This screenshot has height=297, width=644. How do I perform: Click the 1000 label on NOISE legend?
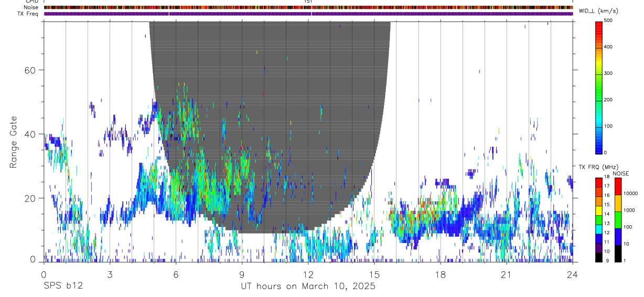[x=629, y=210]
